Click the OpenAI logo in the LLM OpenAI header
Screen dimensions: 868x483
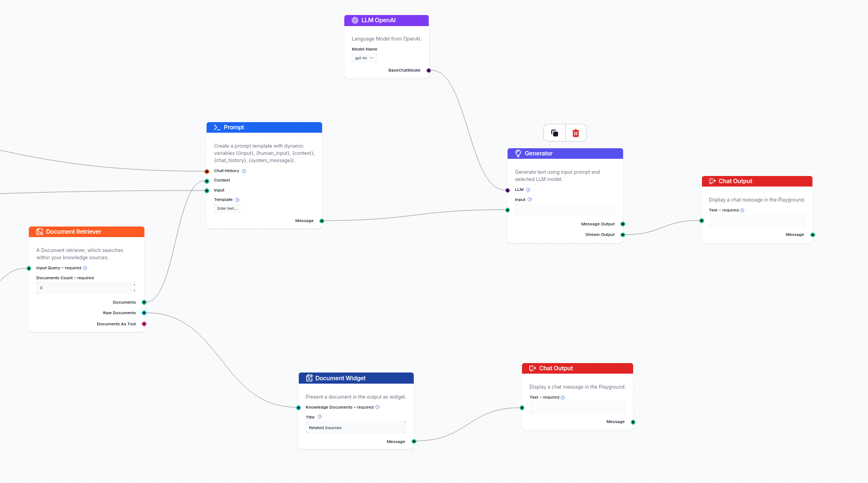pyautogui.click(x=355, y=20)
